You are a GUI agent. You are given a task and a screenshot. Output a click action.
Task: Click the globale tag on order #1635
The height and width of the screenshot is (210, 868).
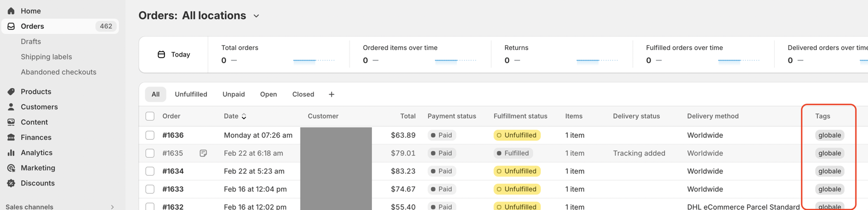click(x=829, y=153)
